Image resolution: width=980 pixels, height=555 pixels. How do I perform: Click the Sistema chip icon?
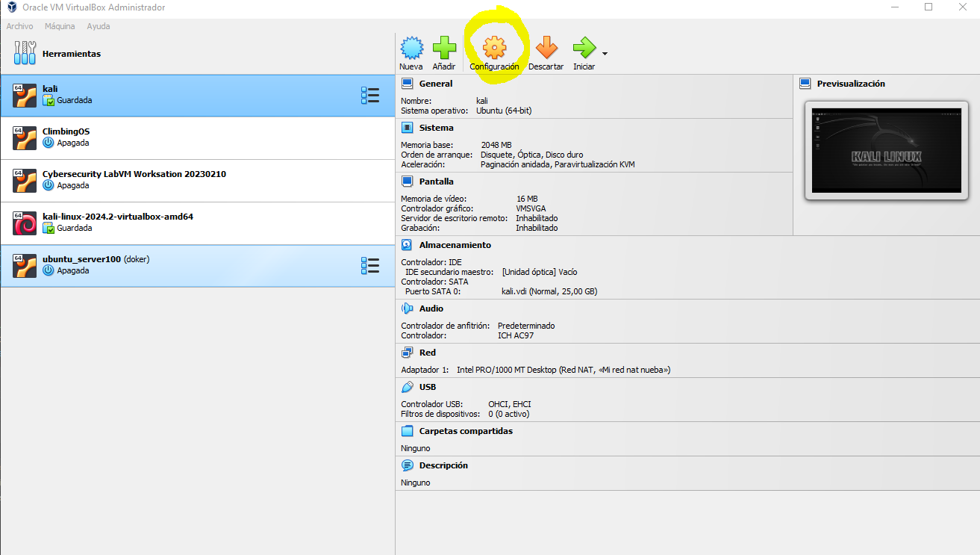pyautogui.click(x=407, y=128)
